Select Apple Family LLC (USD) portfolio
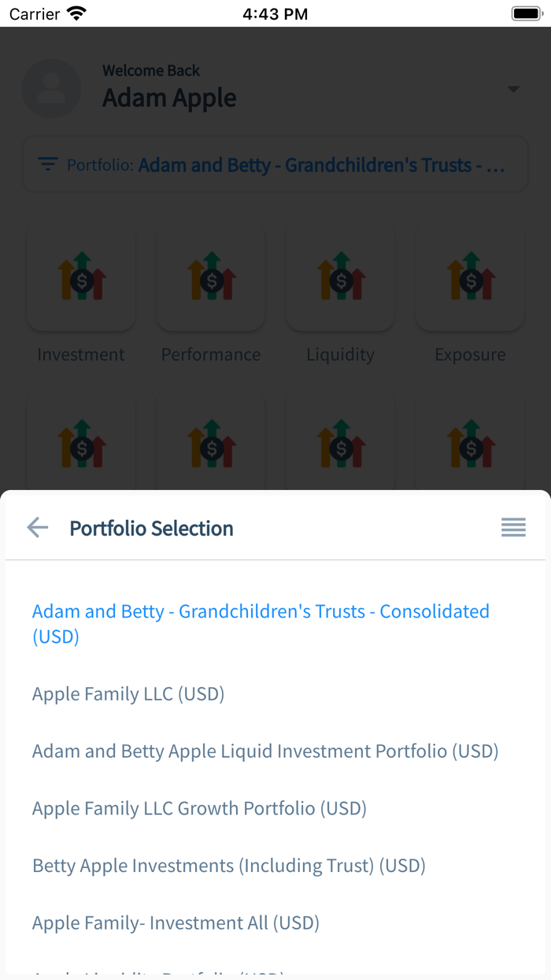Screen dimensions: 551x980 point(128,694)
